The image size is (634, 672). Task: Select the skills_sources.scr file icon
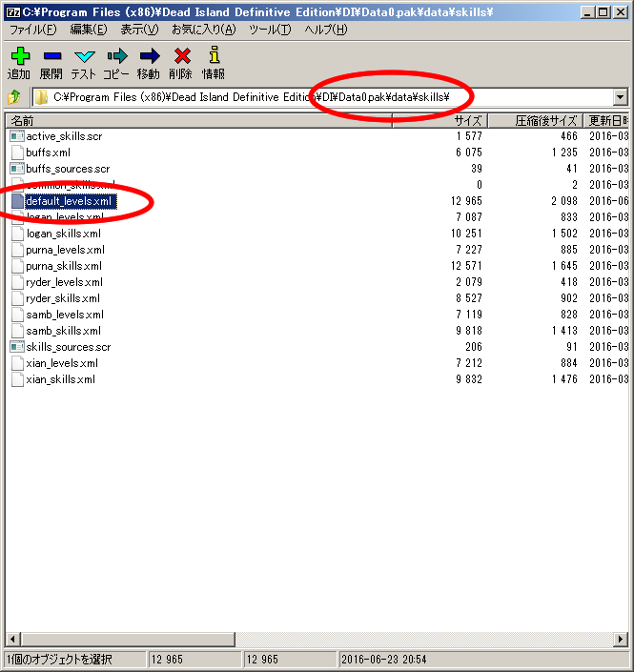(x=17, y=347)
